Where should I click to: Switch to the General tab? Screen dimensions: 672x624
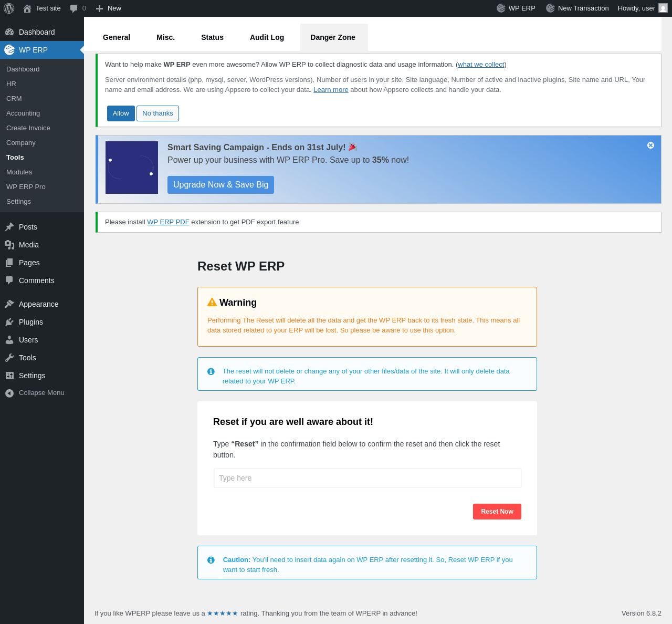click(x=117, y=37)
